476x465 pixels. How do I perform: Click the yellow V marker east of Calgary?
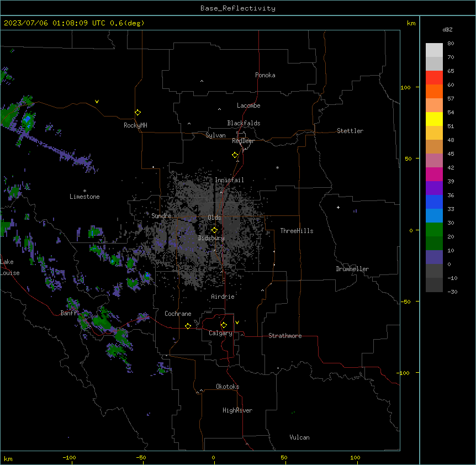237,323
